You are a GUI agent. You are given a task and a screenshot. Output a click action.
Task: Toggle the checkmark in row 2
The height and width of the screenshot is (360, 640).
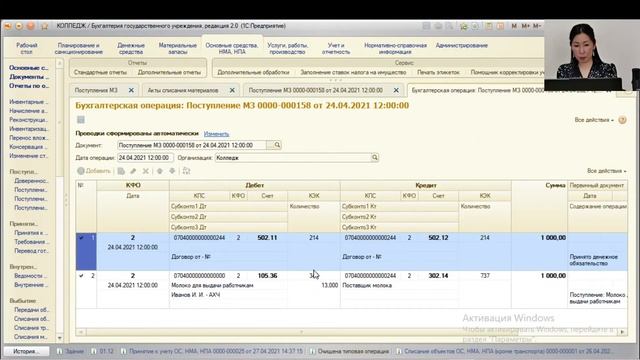pos(82,276)
